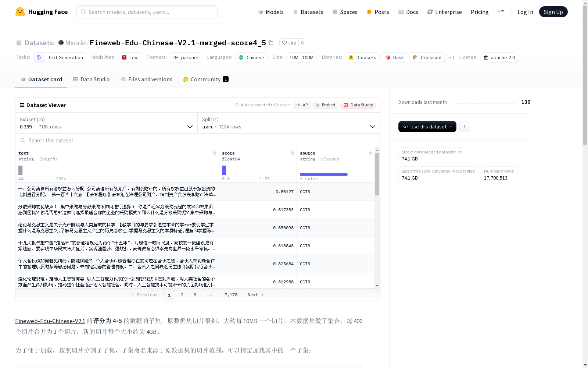Click the Sign Up button
This screenshot has height=368, width=588.
click(x=553, y=12)
